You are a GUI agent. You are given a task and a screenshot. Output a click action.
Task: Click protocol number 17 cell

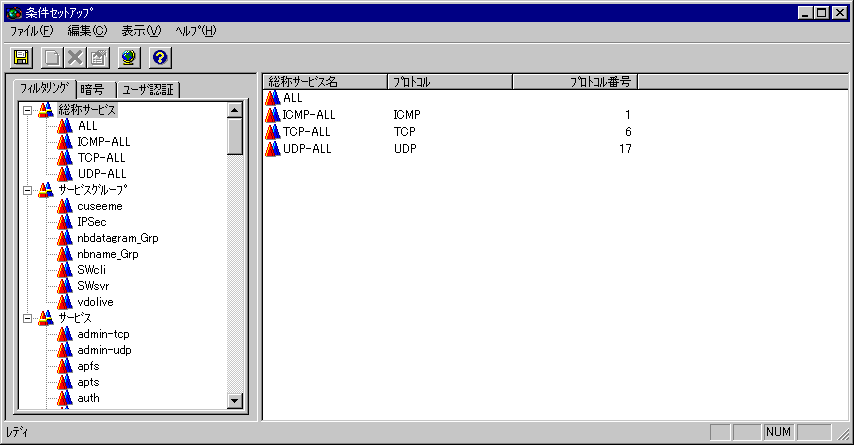[x=625, y=149]
